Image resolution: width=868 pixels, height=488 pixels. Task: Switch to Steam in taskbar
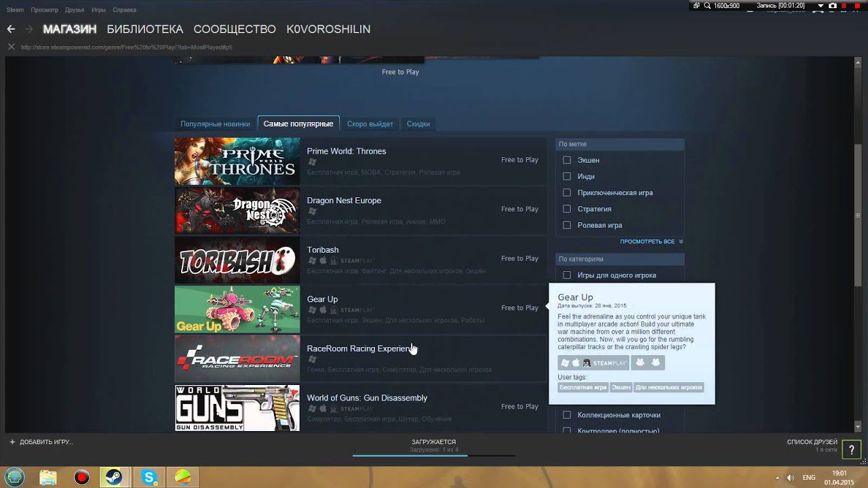point(113,477)
